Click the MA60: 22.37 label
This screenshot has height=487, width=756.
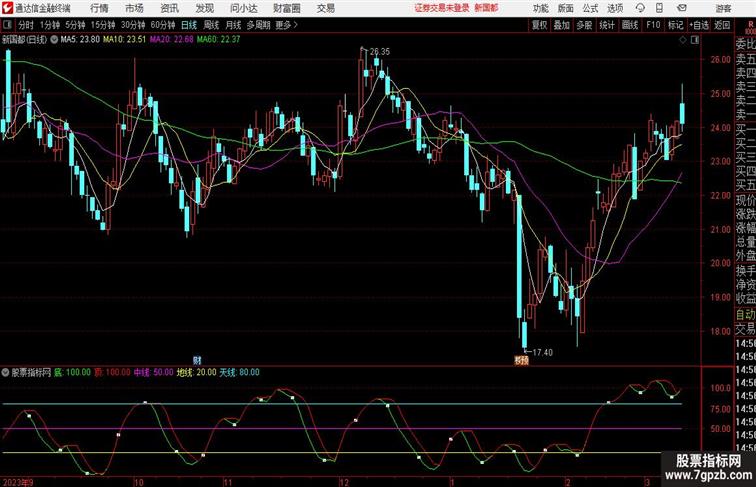coord(218,40)
